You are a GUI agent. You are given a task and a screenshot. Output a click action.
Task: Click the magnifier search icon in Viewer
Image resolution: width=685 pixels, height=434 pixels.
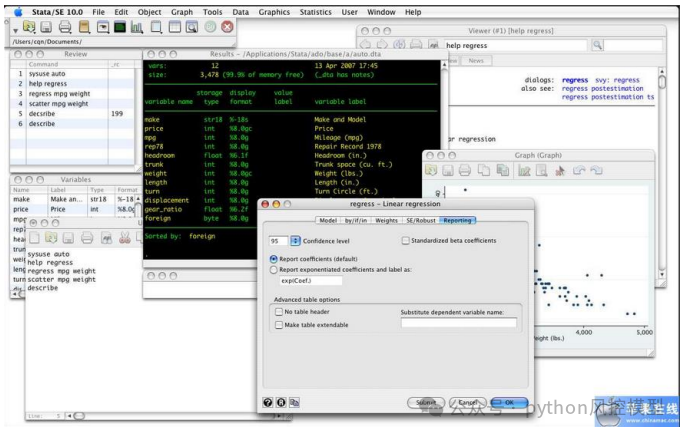597,45
